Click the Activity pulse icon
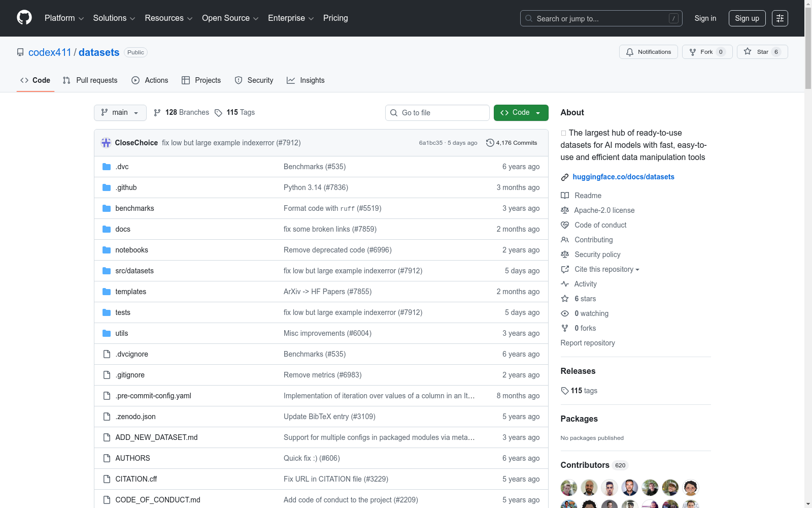Screen dimensions: 812x508 coord(565,284)
